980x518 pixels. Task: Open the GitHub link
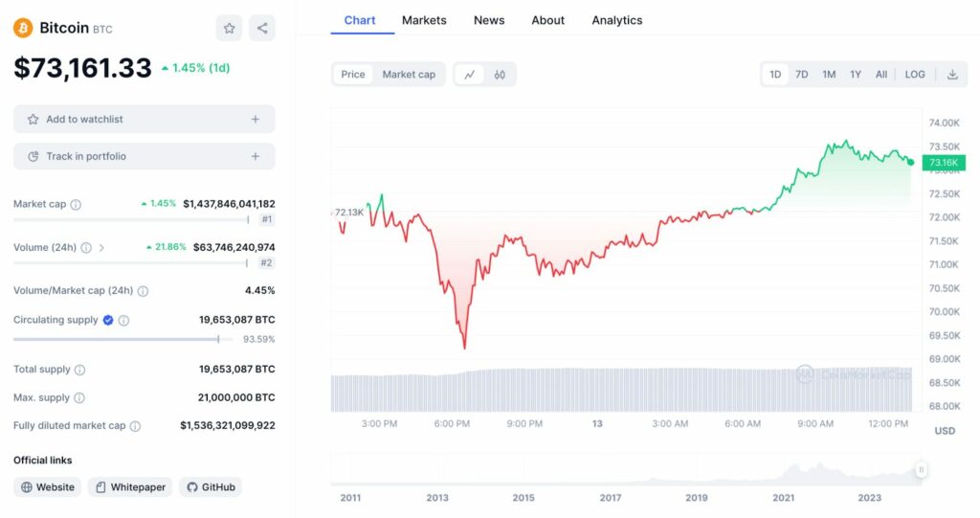[x=211, y=487]
